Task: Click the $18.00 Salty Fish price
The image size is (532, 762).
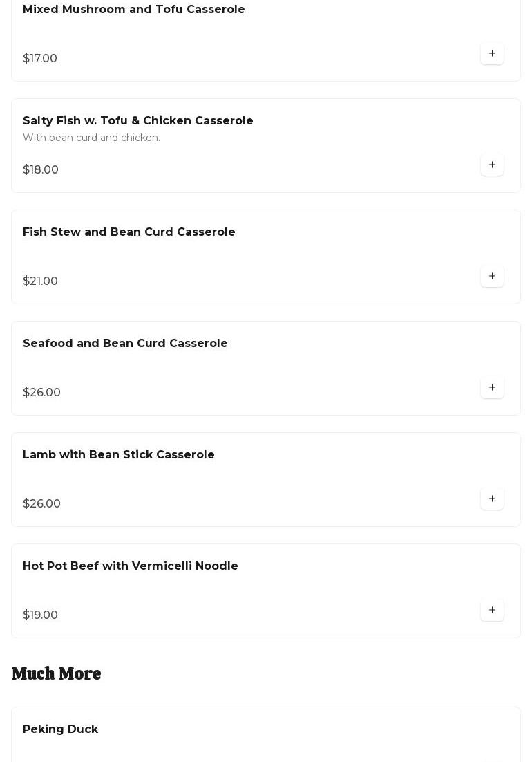Action: pyautogui.click(x=41, y=170)
